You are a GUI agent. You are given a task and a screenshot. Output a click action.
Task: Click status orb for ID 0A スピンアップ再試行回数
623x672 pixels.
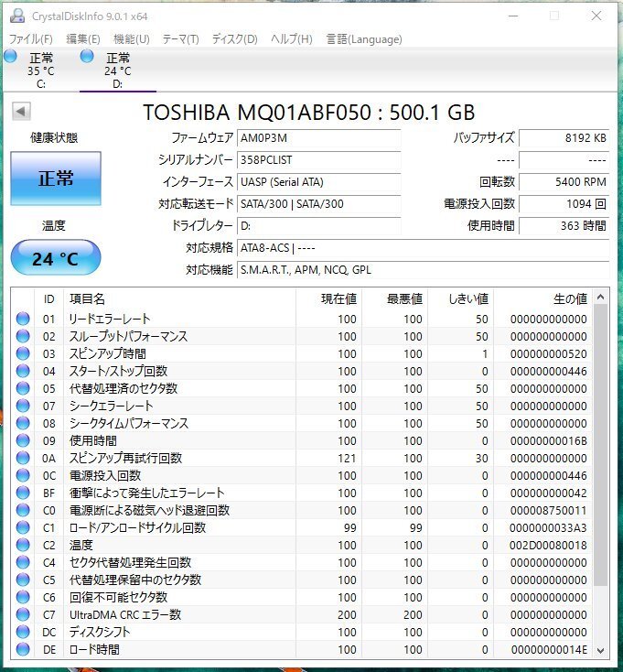(x=23, y=458)
